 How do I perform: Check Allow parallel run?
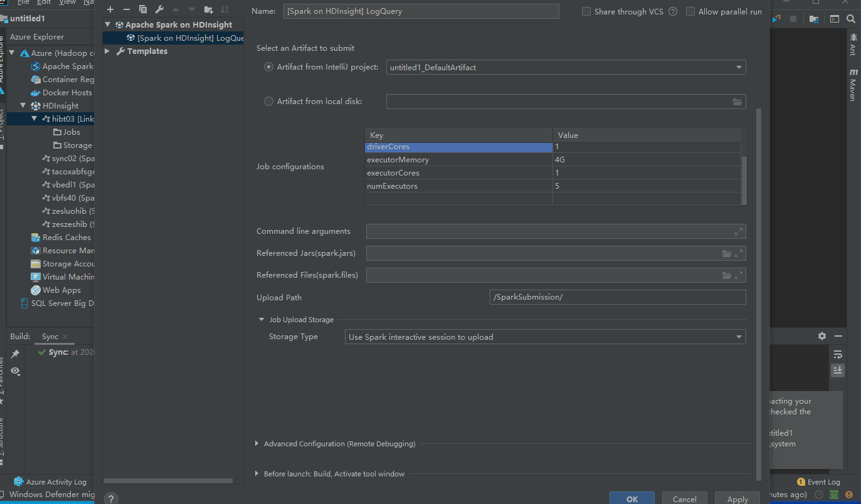(x=690, y=11)
